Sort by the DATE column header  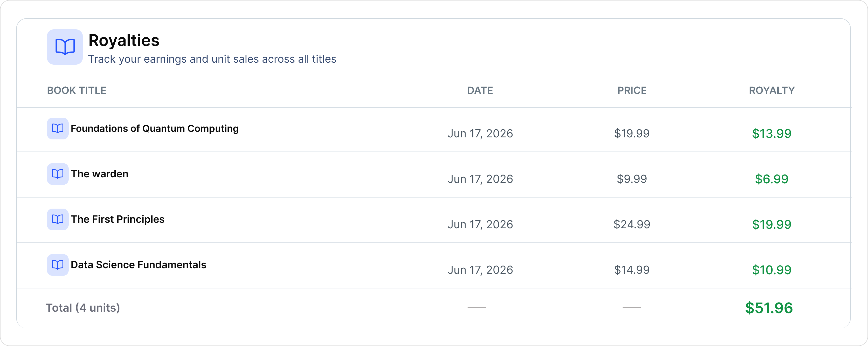[480, 91]
